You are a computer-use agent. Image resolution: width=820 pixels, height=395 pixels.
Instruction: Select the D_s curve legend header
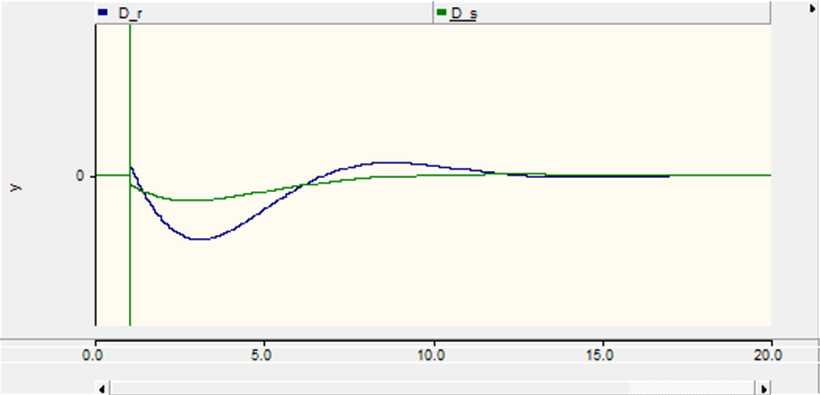point(601,13)
